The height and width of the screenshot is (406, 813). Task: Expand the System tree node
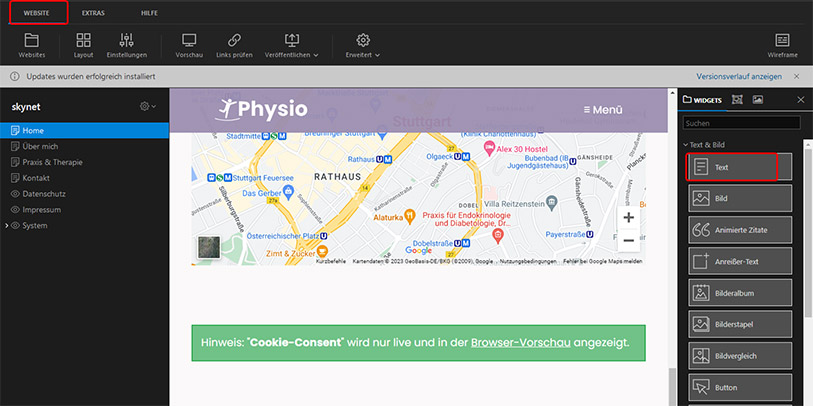click(x=6, y=226)
